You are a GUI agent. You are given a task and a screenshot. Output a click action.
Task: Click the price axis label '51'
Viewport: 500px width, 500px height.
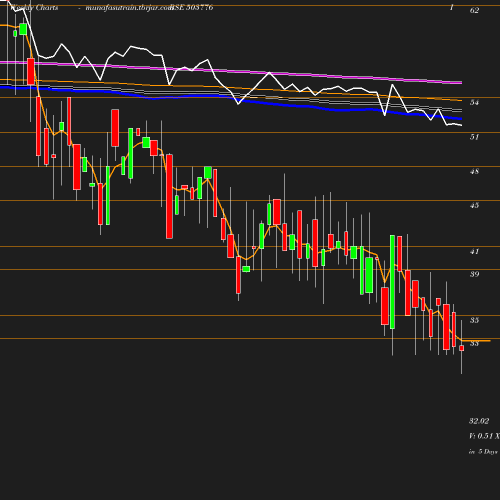[474, 137]
